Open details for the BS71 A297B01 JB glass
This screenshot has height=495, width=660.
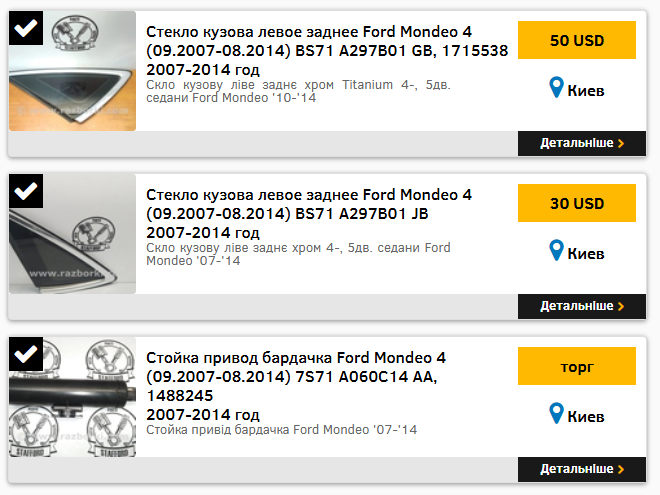[x=582, y=306]
